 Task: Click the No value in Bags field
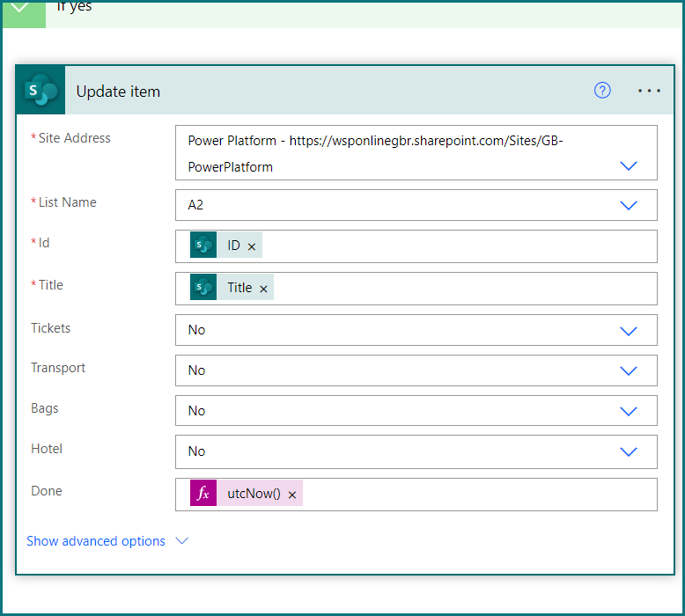[x=196, y=411]
